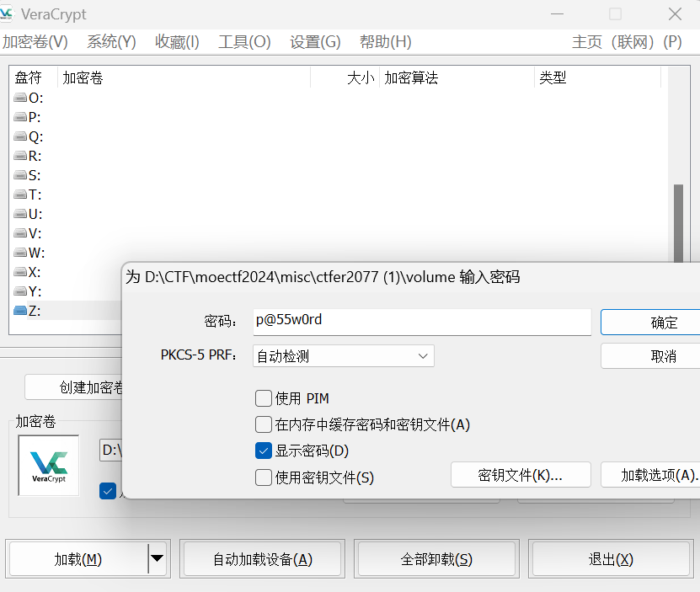
Task: Minimize the VeraCrypt window
Action: [557, 14]
